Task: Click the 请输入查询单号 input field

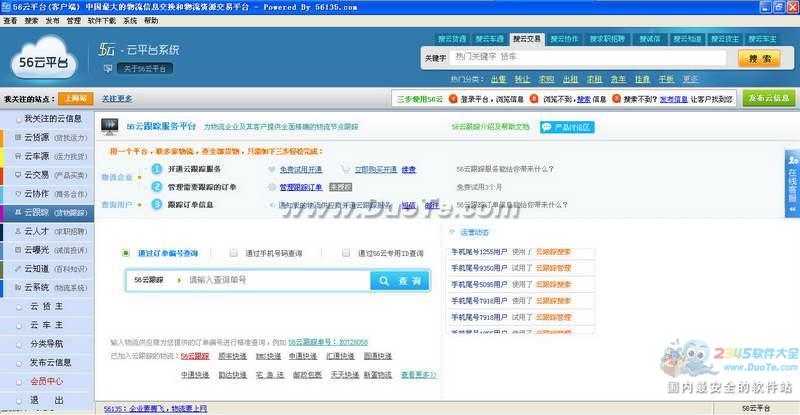Action: click(278, 280)
